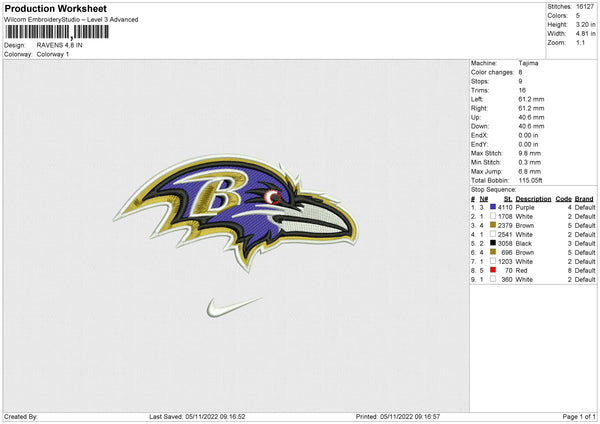
Task: Select the Red thread color swatch
Action: point(493,270)
